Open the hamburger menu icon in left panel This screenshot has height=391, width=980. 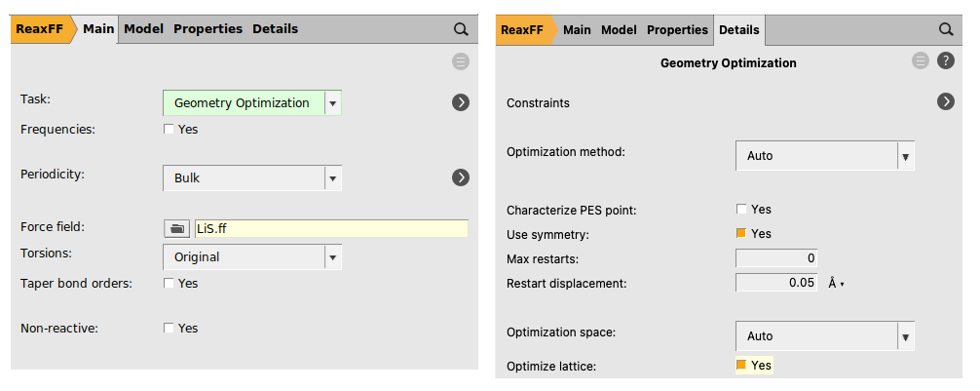pos(461,62)
